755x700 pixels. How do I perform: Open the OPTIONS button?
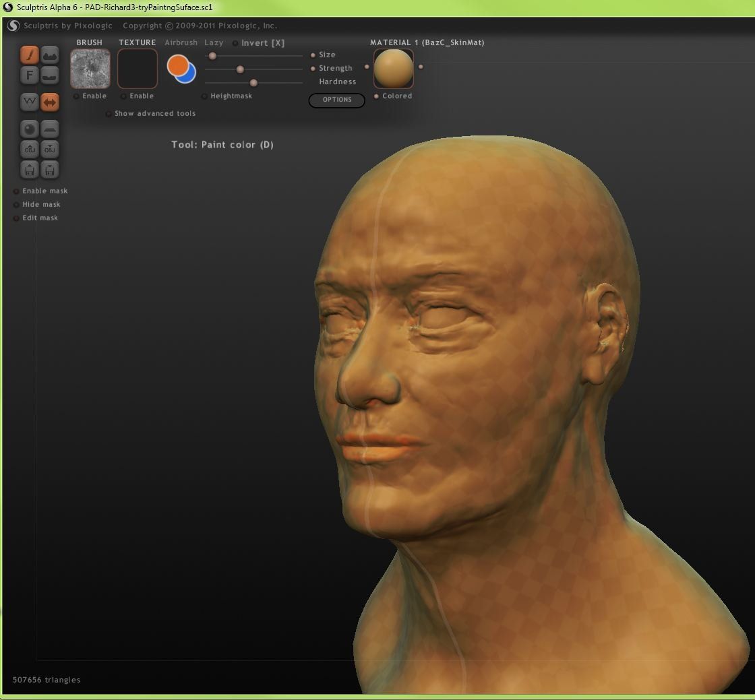(337, 100)
